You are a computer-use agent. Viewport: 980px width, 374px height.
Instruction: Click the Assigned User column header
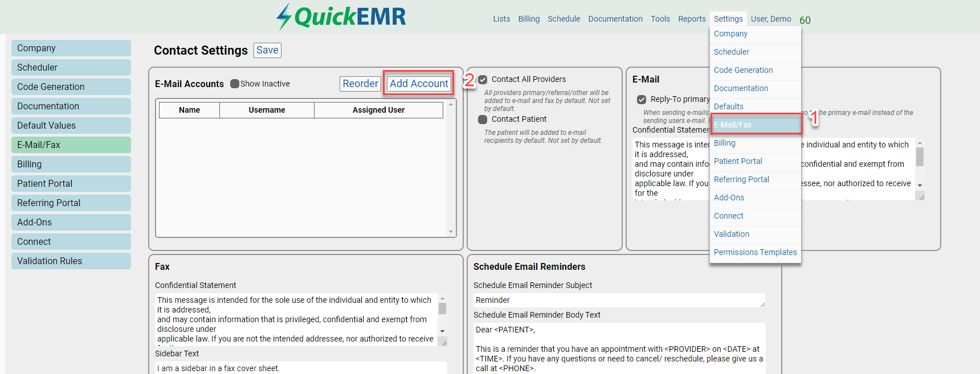click(x=378, y=110)
